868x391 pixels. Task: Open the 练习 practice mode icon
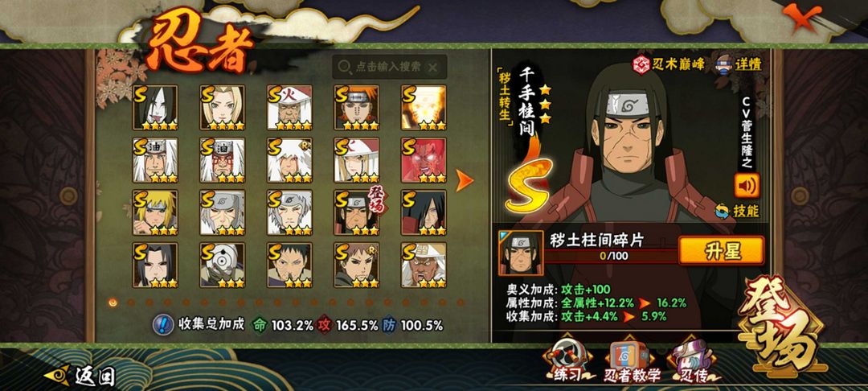point(567,360)
